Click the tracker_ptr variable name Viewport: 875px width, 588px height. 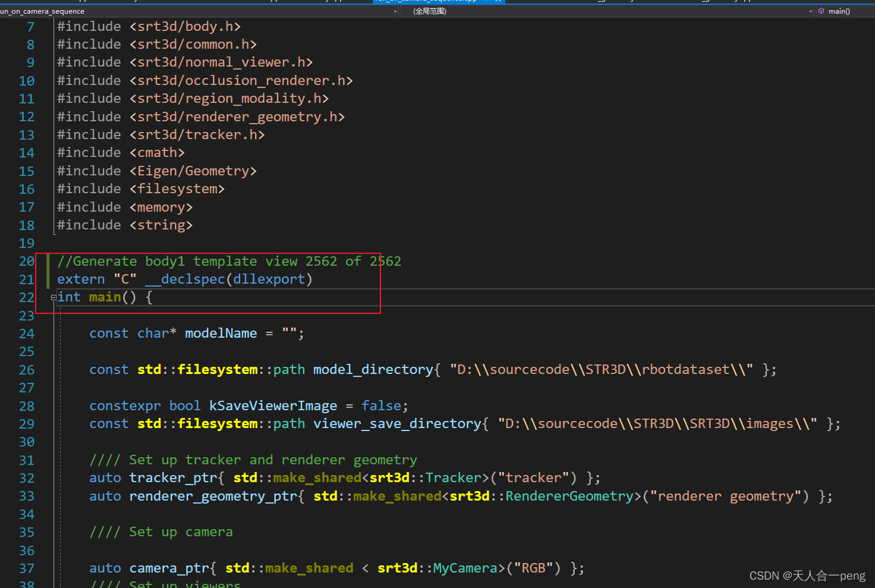click(173, 477)
